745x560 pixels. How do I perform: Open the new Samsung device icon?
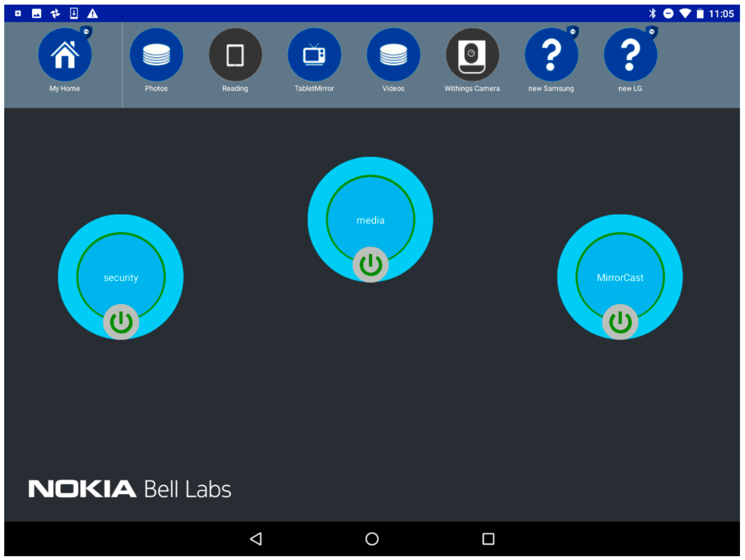[x=551, y=55]
